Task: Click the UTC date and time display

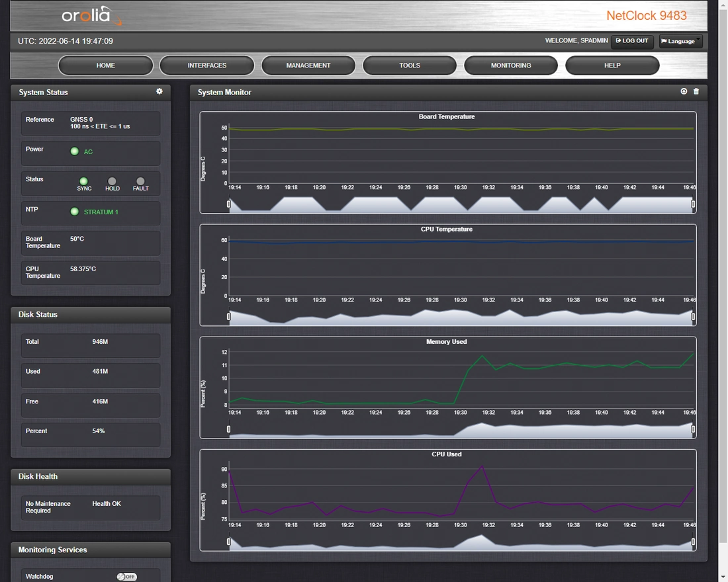Action: point(66,41)
